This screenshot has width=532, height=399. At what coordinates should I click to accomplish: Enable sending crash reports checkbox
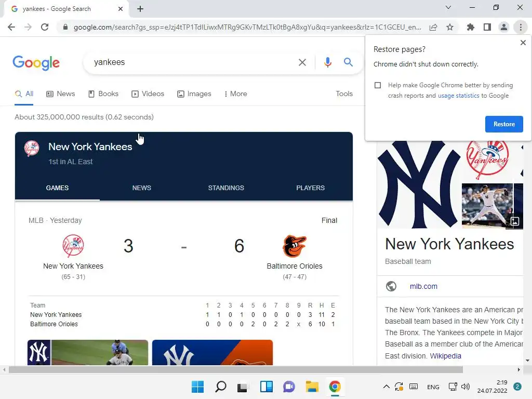click(x=378, y=85)
